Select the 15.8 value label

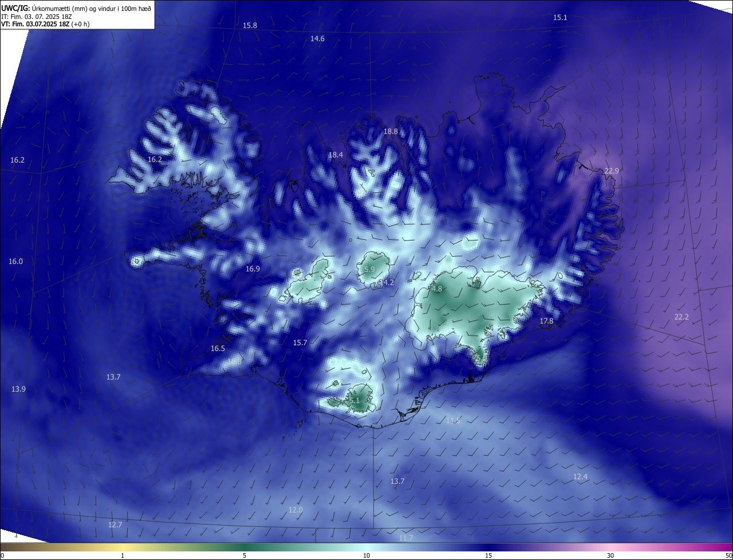coord(250,26)
